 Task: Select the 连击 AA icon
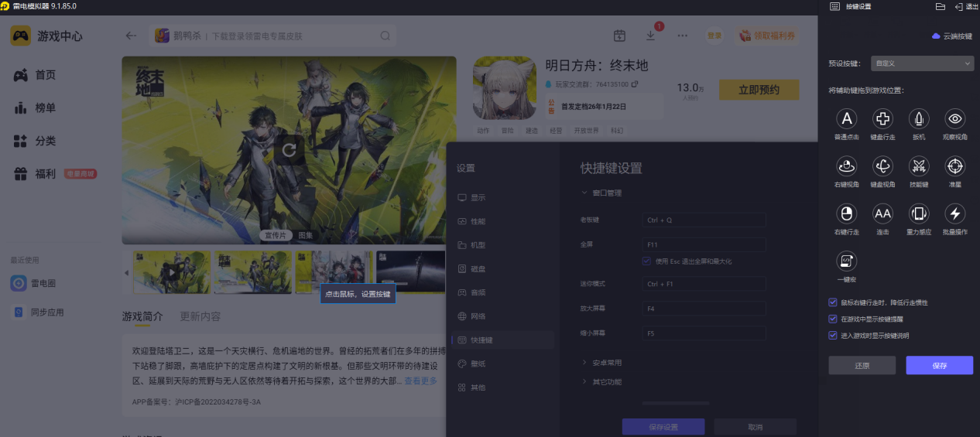[x=882, y=213]
